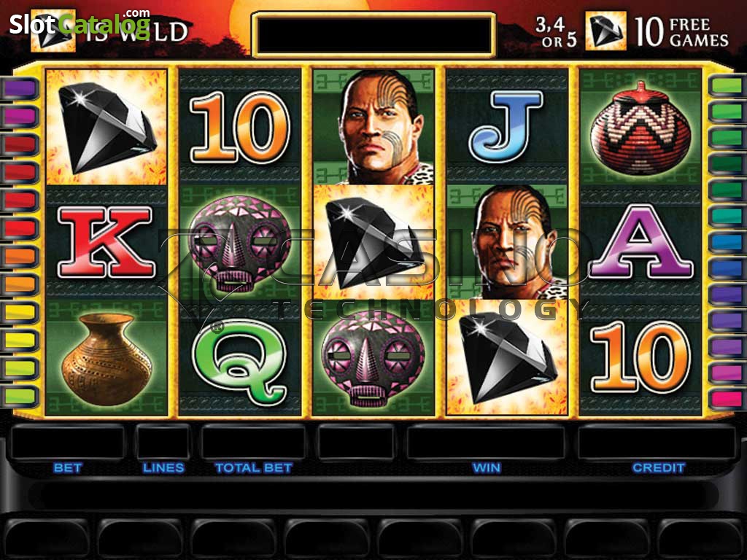Screen dimensions: 747x560
Task: Select the TOTAL BET display box
Action: [253, 443]
